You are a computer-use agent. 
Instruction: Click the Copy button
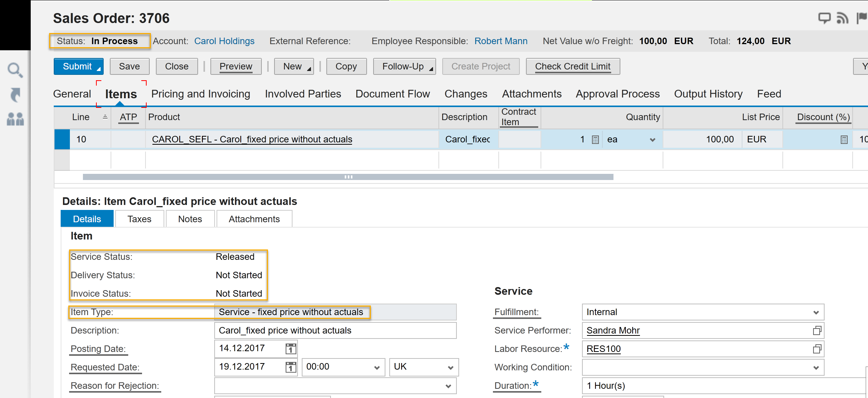[x=346, y=66]
